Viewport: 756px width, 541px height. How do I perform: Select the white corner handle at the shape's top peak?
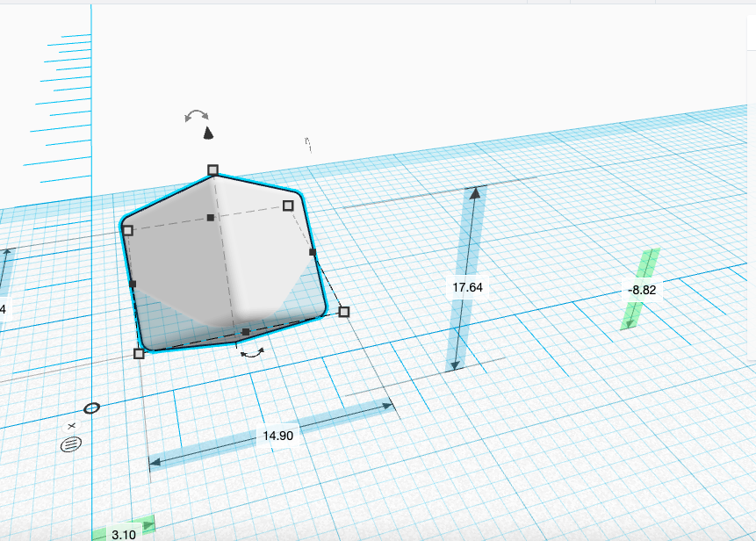(x=212, y=170)
